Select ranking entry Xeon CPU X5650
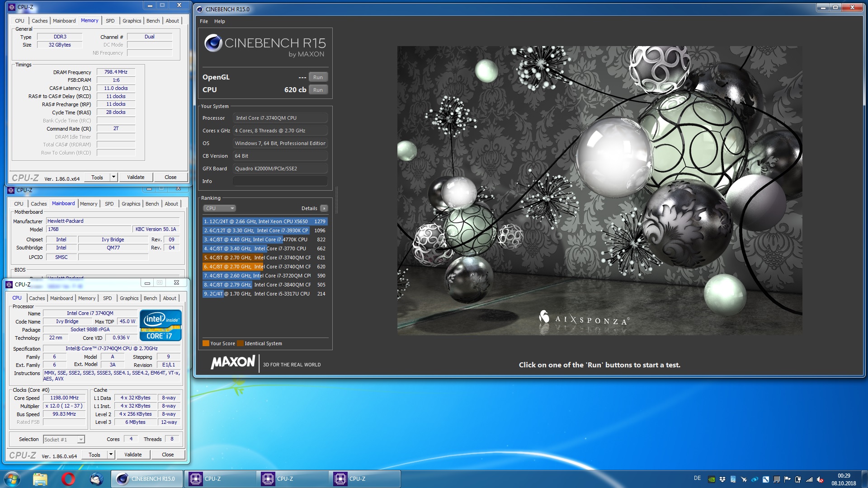Screen dimensions: 868x488 264,221
